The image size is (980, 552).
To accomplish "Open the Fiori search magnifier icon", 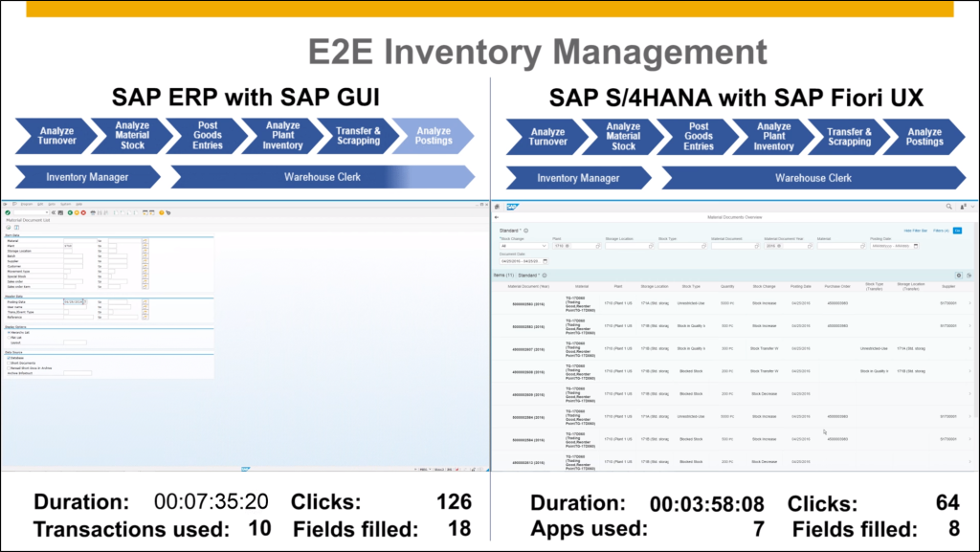I will pyautogui.click(x=948, y=206).
